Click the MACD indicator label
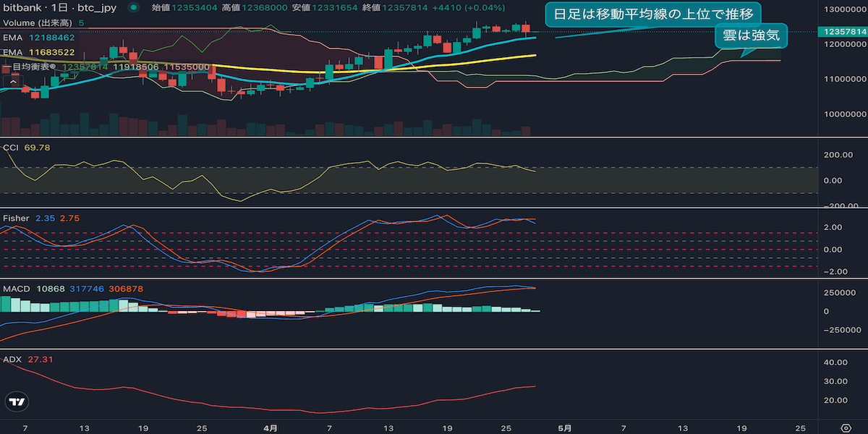 coord(17,289)
